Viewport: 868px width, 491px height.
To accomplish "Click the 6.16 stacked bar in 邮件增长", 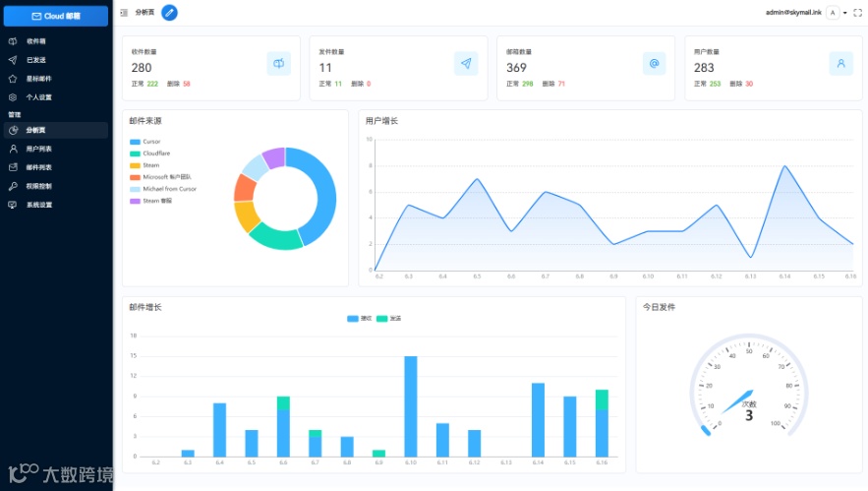I will click(x=602, y=423).
